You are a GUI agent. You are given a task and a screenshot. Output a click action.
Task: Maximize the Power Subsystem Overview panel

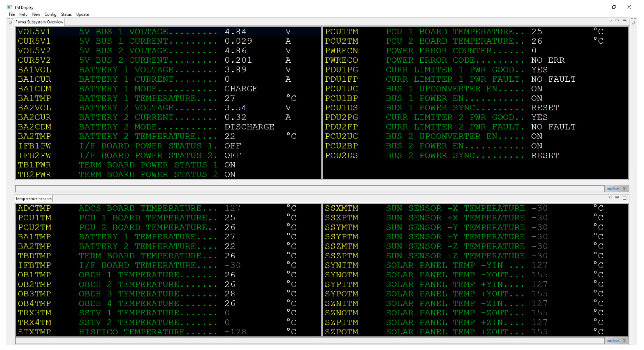[x=625, y=21]
